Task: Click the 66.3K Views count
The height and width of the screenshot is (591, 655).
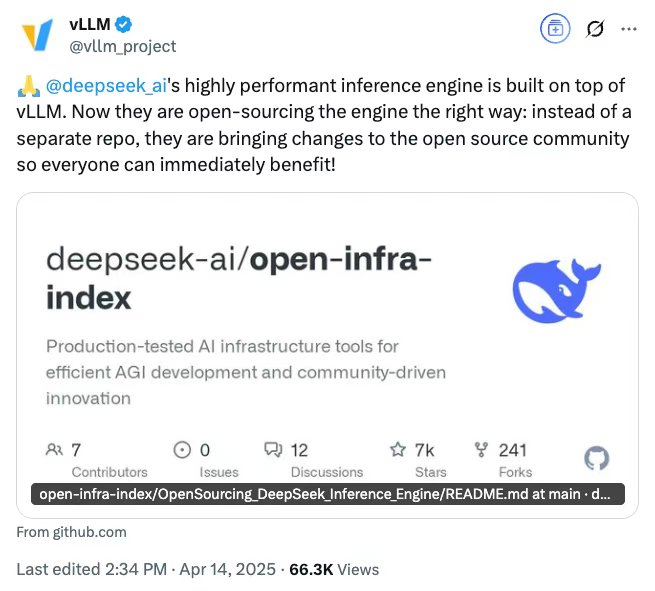Action: coord(334,569)
